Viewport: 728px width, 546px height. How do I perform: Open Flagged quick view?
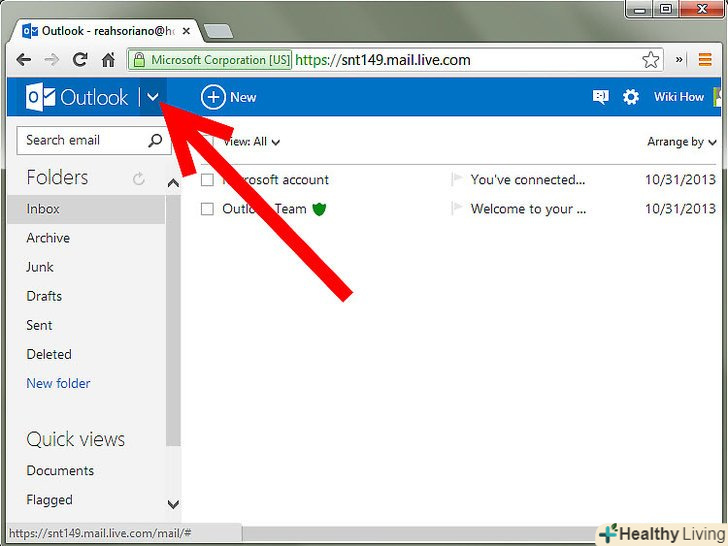tap(49, 500)
